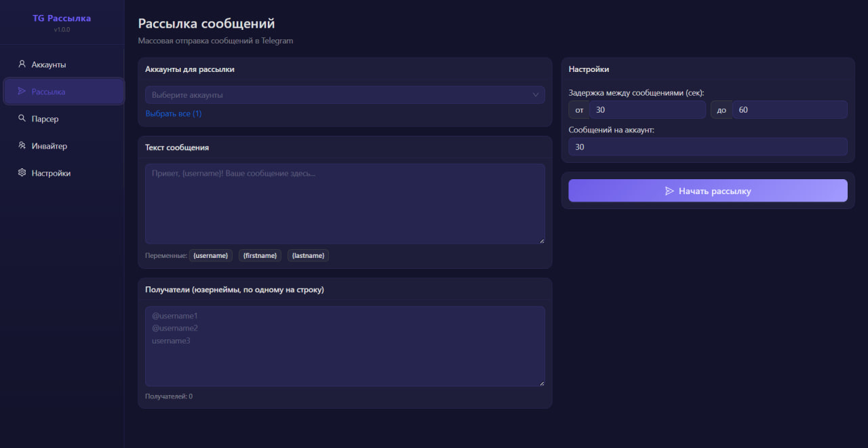
Task: Open the Парсер section label
Action: (x=45, y=119)
